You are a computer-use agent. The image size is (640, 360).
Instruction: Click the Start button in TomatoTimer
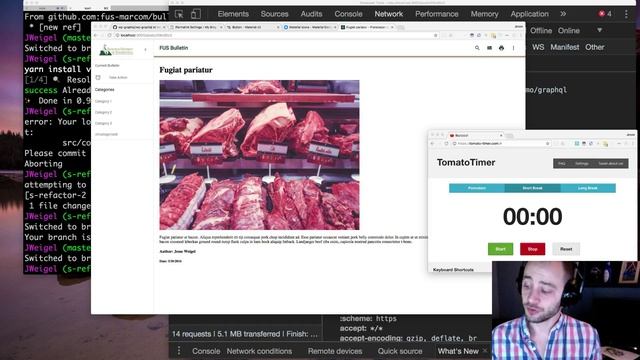click(500, 249)
